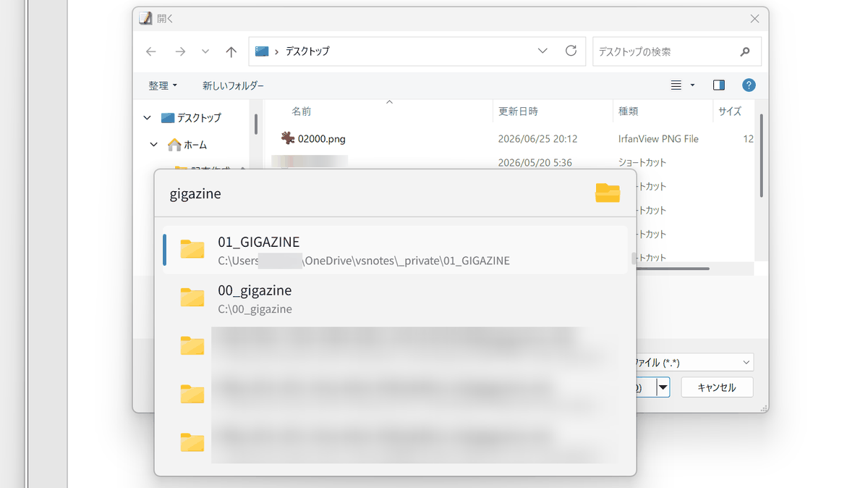Toggle the preview pane
Screen dimensions: 868x488
[x=718, y=85]
